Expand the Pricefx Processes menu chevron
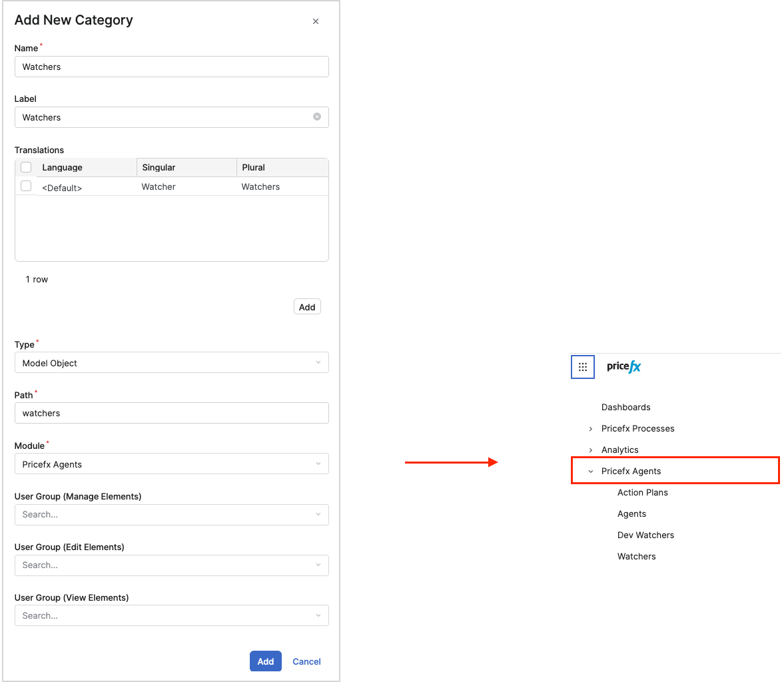Screen dimensions: 784x682 point(591,429)
